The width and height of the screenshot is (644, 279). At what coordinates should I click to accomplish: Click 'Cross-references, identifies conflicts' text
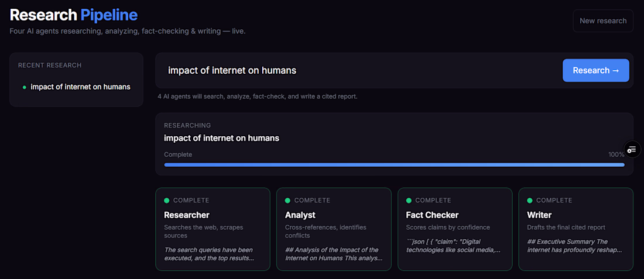click(x=326, y=232)
